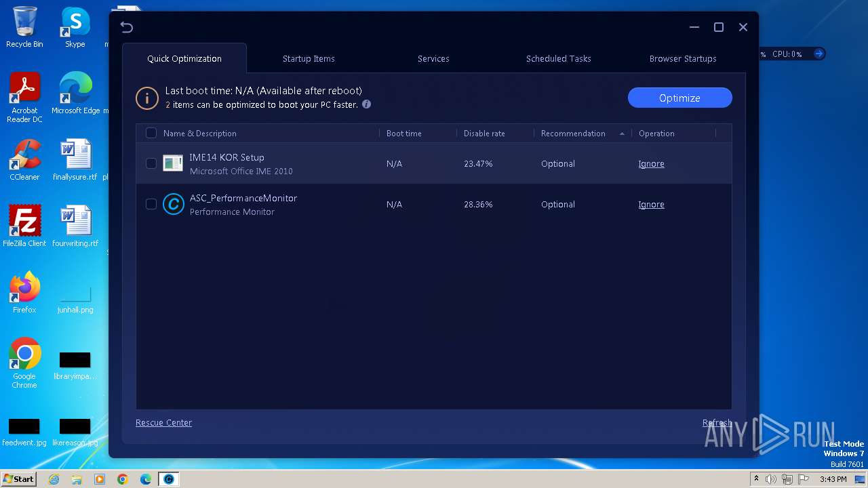Open File Explorer from the taskbar
This screenshot has height=488, width=868.
[x=77, y=479]
